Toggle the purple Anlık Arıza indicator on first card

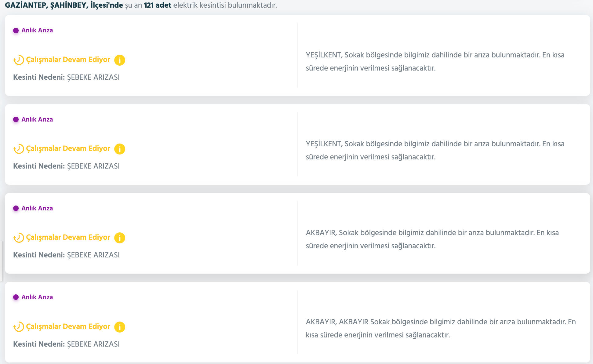[16, 30]
